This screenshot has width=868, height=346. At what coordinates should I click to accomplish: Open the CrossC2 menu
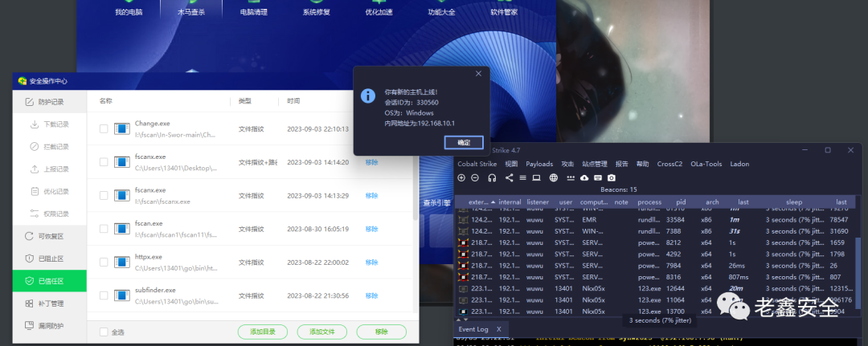[669, 164]
